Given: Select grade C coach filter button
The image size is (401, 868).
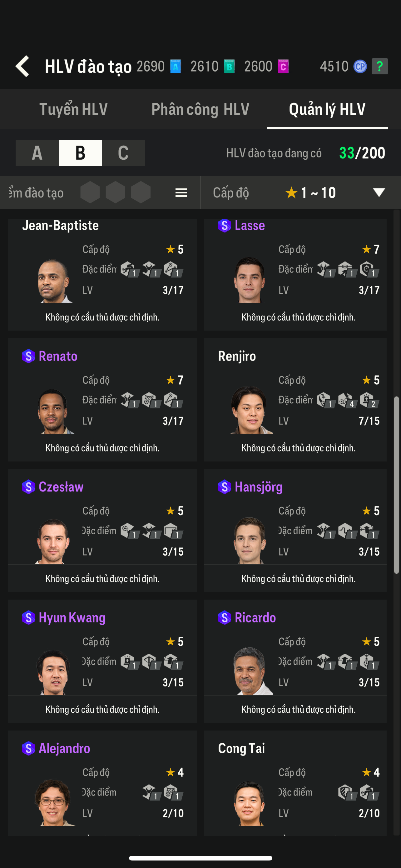Looking at the screenshot, I should click(123, 153).
